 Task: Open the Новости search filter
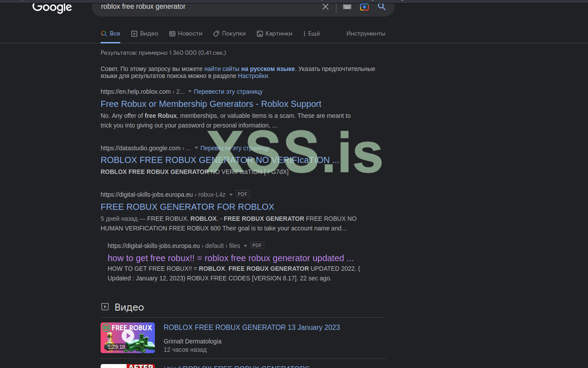coord(185,33)
